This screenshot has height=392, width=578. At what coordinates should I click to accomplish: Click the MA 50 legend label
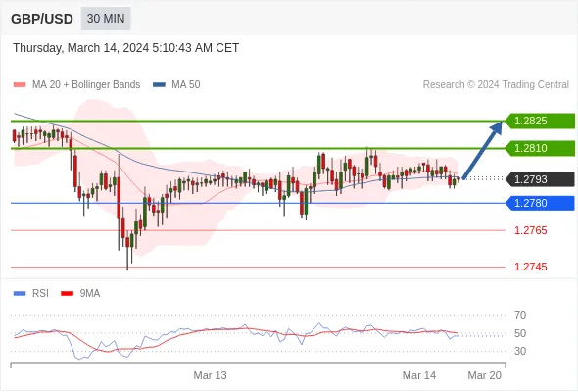[186, 84]
